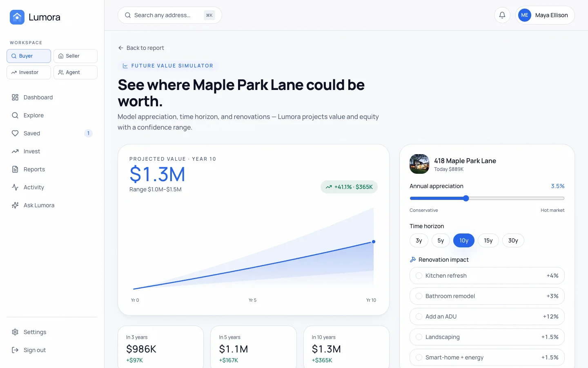Click the Future Value Simulator chart icon
The width and height of the screenshot is (588, 368).
[125, 66]
